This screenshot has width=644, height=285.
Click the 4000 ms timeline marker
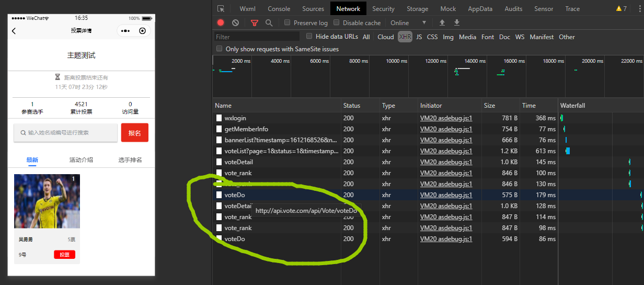(280, 61)
